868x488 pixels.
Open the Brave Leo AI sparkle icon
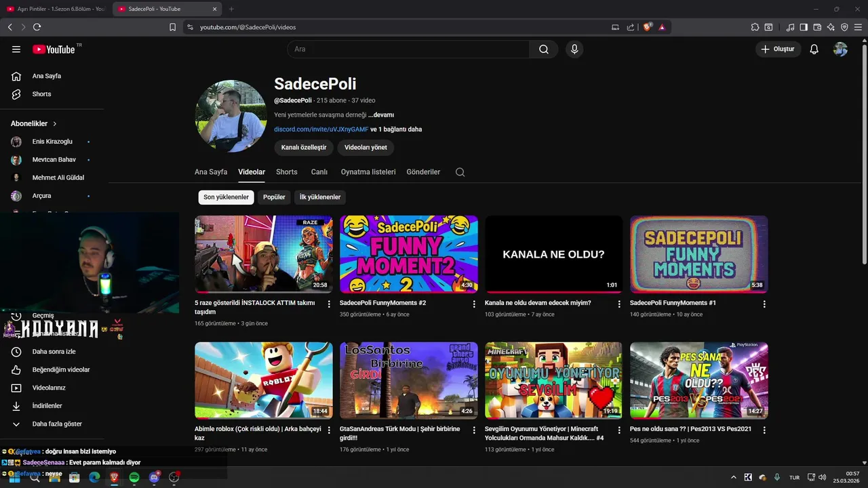coord(831,27)
